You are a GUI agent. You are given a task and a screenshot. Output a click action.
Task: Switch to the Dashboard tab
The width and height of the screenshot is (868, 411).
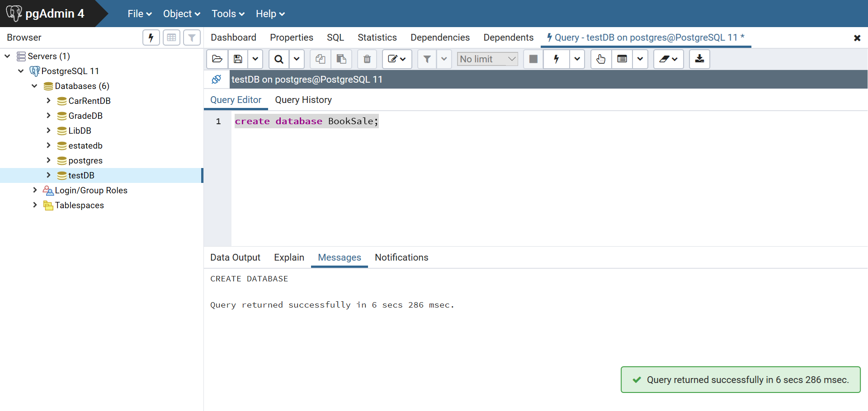(233, 37)
